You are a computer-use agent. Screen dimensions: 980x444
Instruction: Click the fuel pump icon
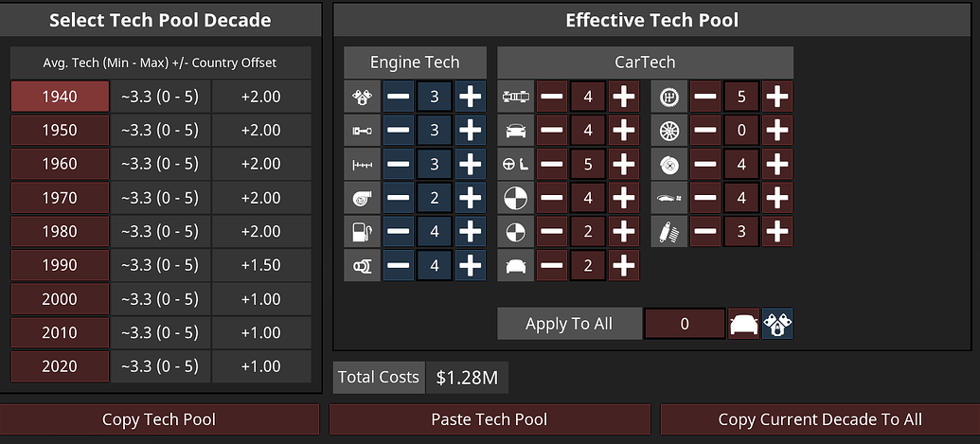coord(362,232)
